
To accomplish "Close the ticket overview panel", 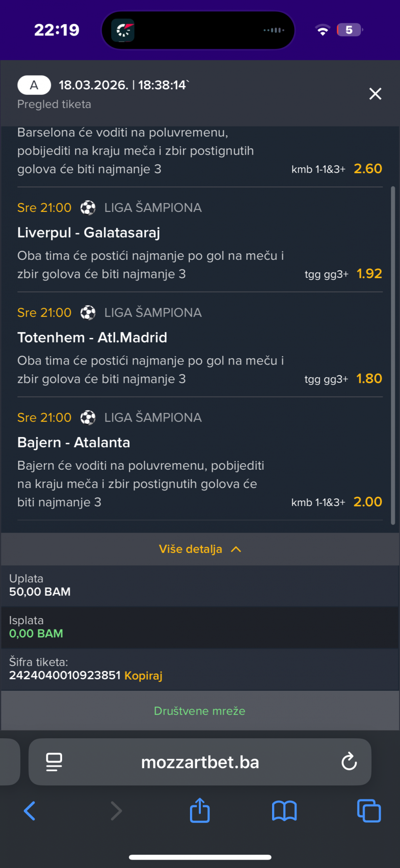I will (375, 94).
